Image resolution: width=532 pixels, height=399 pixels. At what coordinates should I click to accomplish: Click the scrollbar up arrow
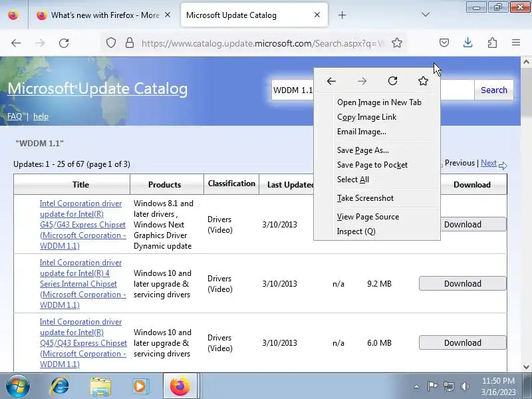tap(526, 62)
